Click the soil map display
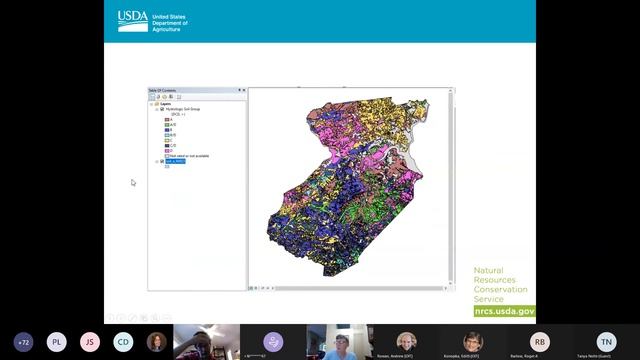640x360 pixels. [x=348, y=187]
